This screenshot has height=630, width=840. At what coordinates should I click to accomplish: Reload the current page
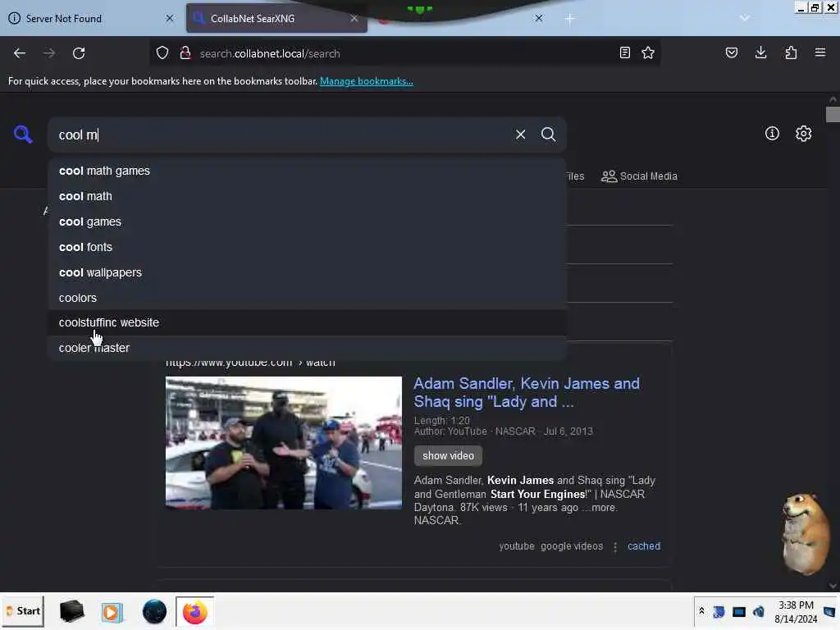[79, 53]
